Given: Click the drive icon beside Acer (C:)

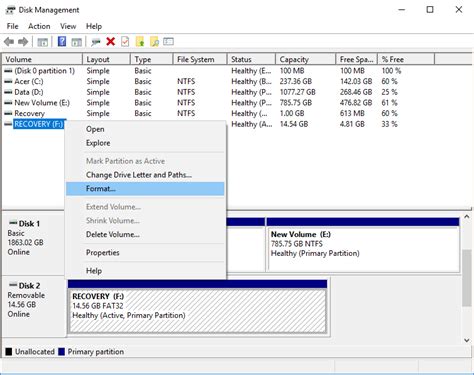Looking at the screenshot, I should click(8, 81).
